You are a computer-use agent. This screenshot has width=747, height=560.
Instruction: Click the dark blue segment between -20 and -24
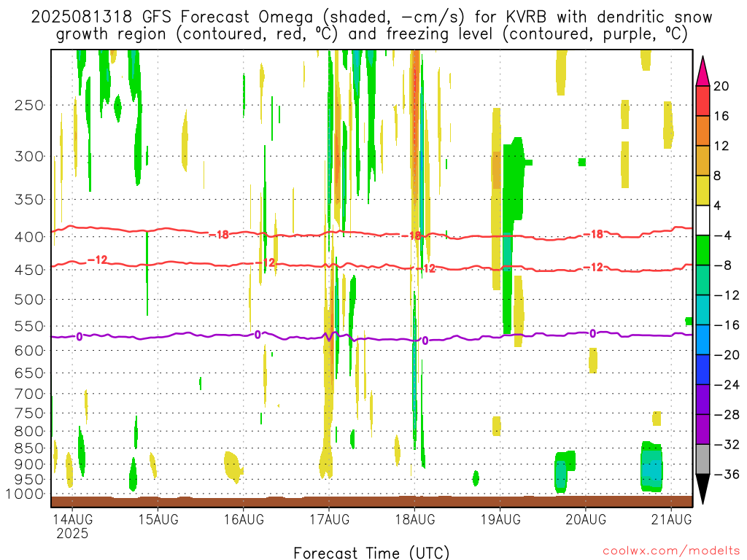point(703,370)
